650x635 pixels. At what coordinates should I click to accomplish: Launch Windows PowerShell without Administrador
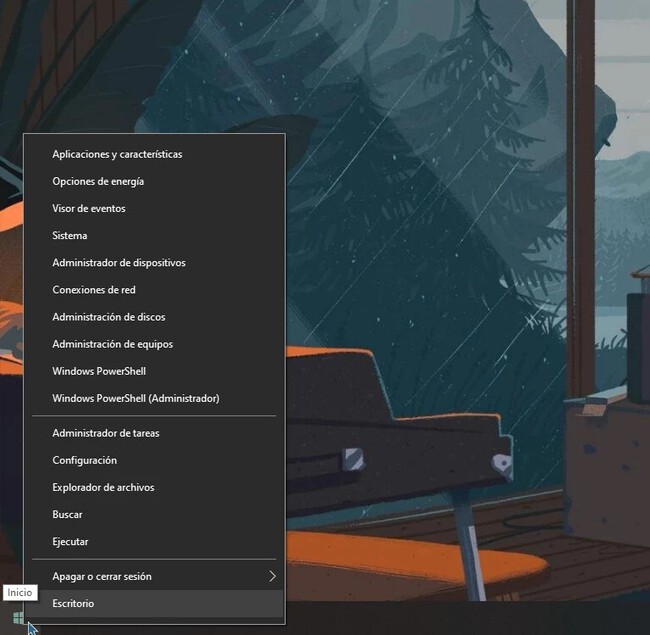154,371
